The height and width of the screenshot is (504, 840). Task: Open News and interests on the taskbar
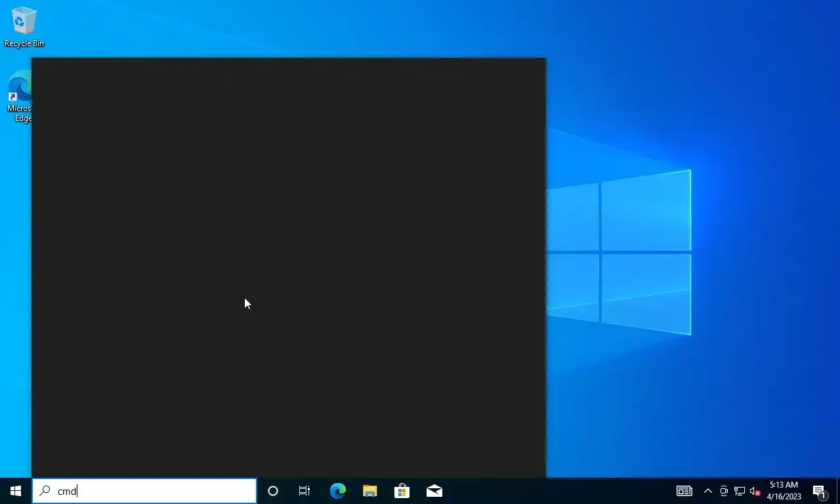(x=684, y=491)
